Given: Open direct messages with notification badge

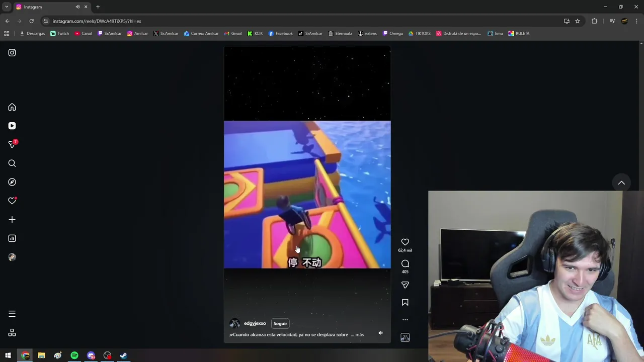Looking at the screenshot, I should (x=13, y=144).
